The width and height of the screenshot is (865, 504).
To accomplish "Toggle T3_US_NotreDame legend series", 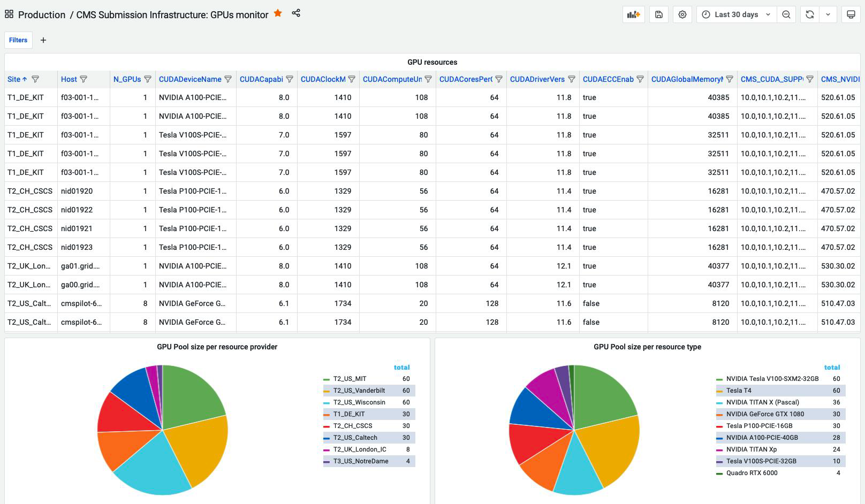I will pyautogui.click(x=361, y=461).
